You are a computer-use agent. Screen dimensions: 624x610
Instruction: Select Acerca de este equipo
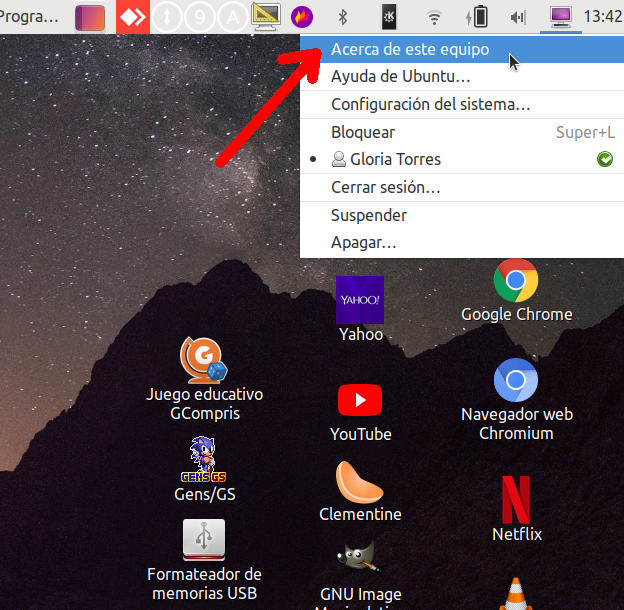(462, 49)
